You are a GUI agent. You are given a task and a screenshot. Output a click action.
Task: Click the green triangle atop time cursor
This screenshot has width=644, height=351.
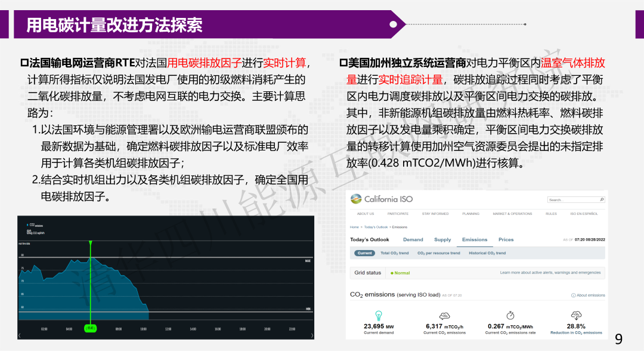click(91, 244)
